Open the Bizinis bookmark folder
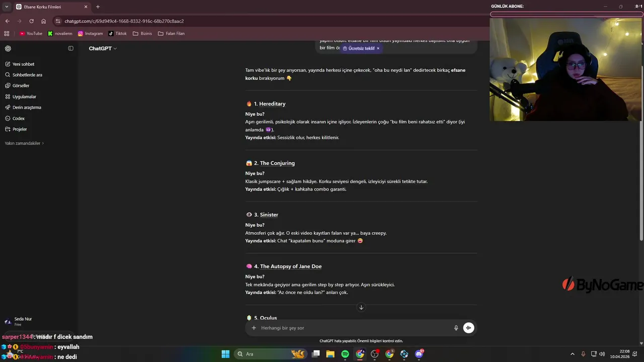The width and height of the screenshot is (644, 362). pos(142,34)
